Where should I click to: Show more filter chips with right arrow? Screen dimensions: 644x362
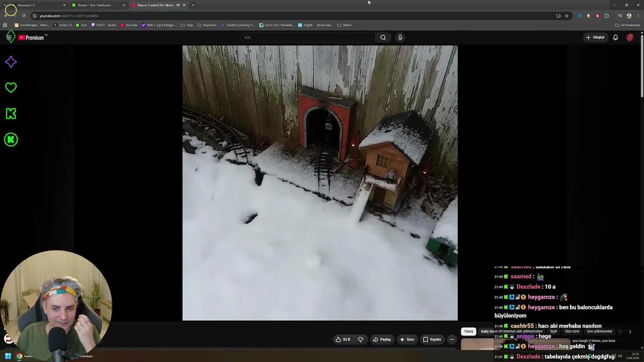click(630, 331)
